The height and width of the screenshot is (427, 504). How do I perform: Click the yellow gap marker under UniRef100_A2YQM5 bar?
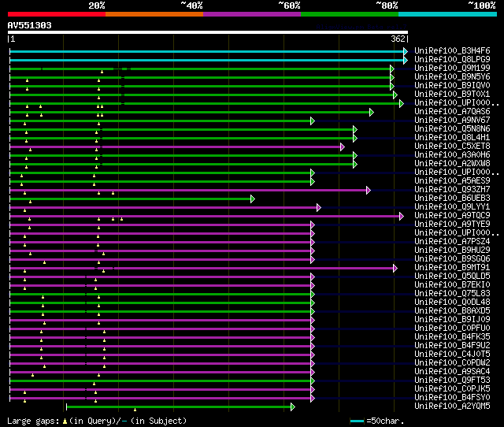click(x=135, y=410)
